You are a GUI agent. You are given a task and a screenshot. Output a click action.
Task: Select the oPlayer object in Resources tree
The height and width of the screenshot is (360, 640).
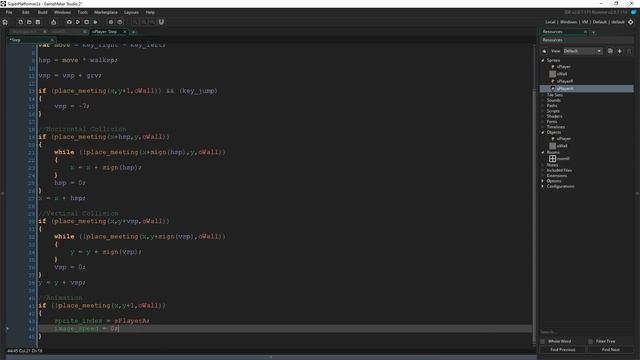click(x=564, y=139)
